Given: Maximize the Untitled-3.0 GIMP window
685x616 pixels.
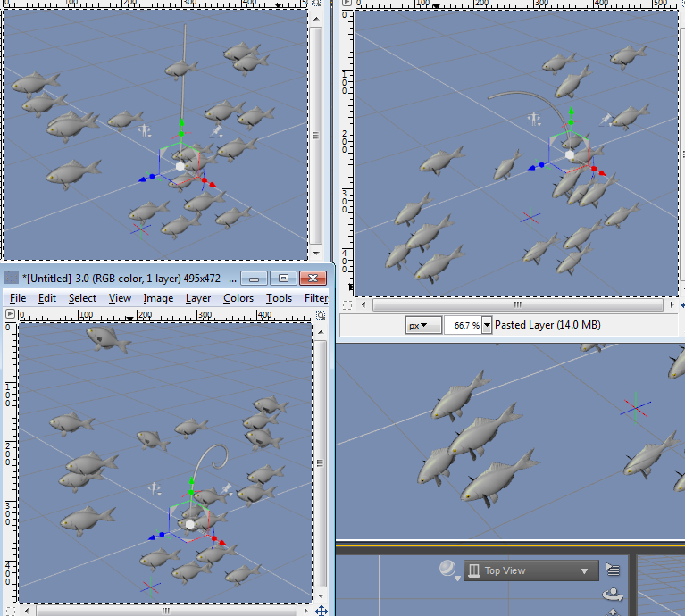Looking at the screenshot, I should point(283,279).
